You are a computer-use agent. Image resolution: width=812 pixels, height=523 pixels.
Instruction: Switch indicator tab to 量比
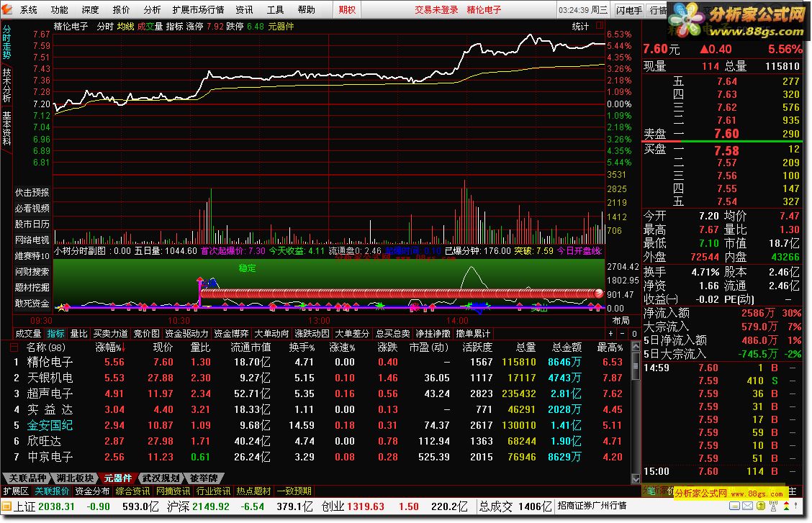pyautogui.click(x=78, y=334)
